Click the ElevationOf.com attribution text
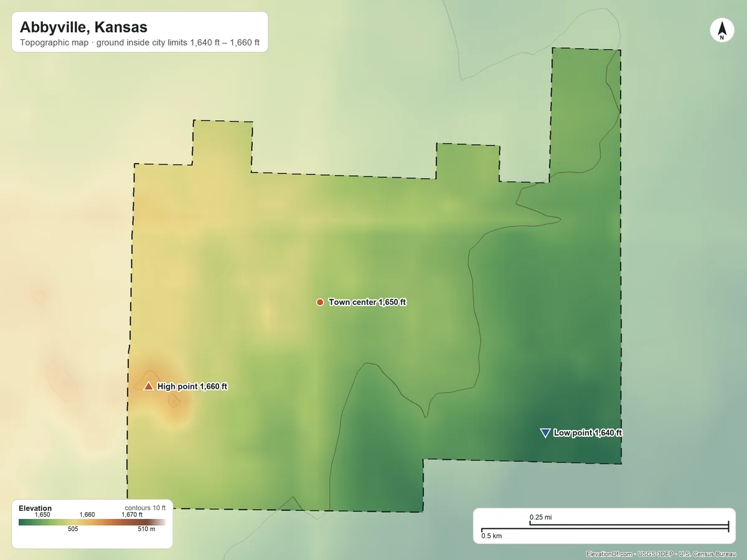 pos(662,554)
